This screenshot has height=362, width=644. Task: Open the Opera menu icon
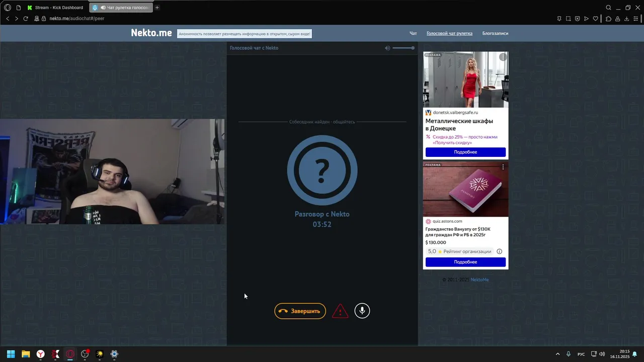click(x=8, y=8)
